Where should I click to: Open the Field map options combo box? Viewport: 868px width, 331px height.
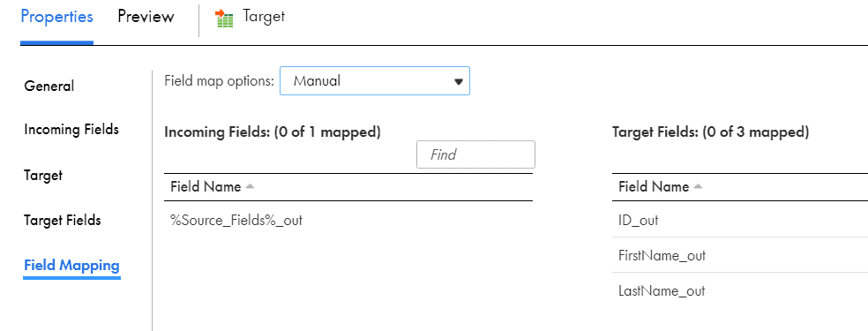[x=375, y=81]
